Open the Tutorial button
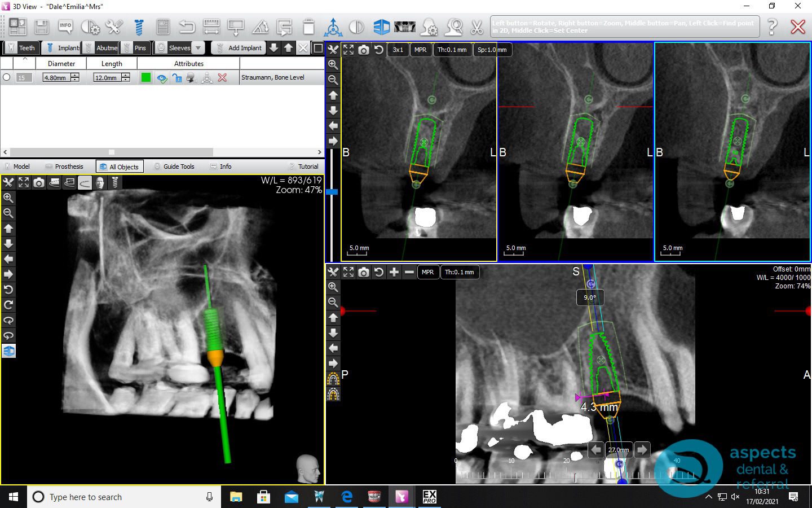Screen dimensions: 812x508 304,167
